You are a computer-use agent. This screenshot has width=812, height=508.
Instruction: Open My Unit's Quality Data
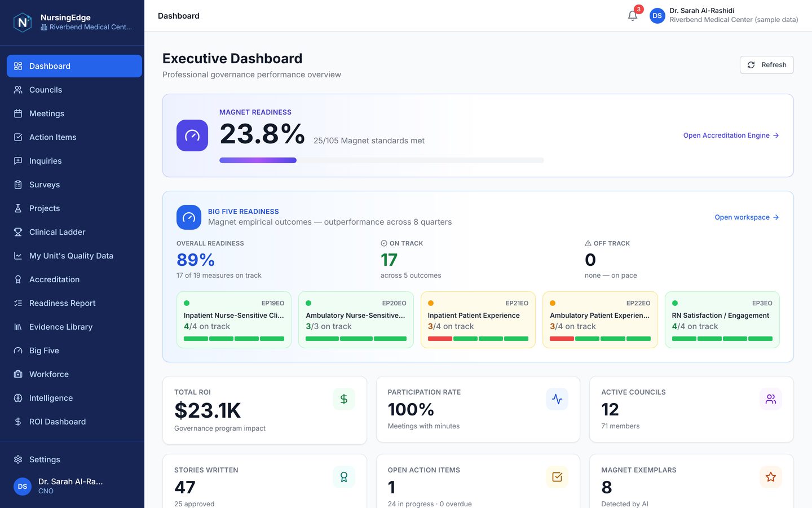click(74, 256)
